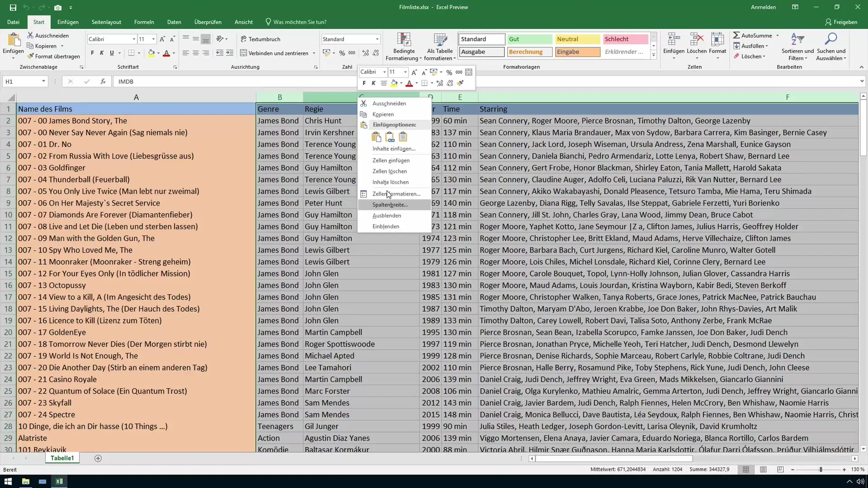Click the Start ribbon tab

pyautogui.click(x=39, y=22)
